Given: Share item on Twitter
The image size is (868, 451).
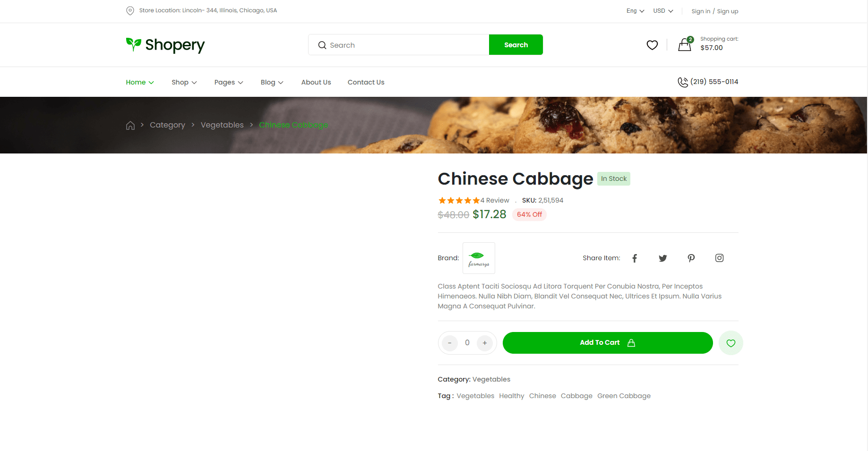Looking at the screenshot, I should pos(663,258).
